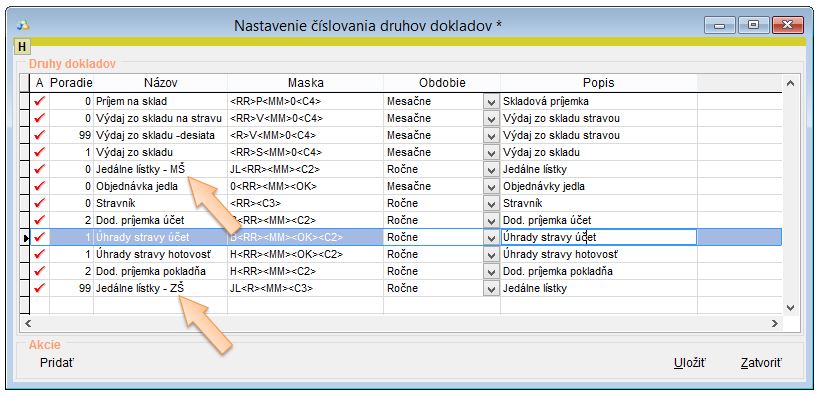Viewport: 819px width, 395px height.
Task: Click the yellow H help button
Action: [22, 47]
